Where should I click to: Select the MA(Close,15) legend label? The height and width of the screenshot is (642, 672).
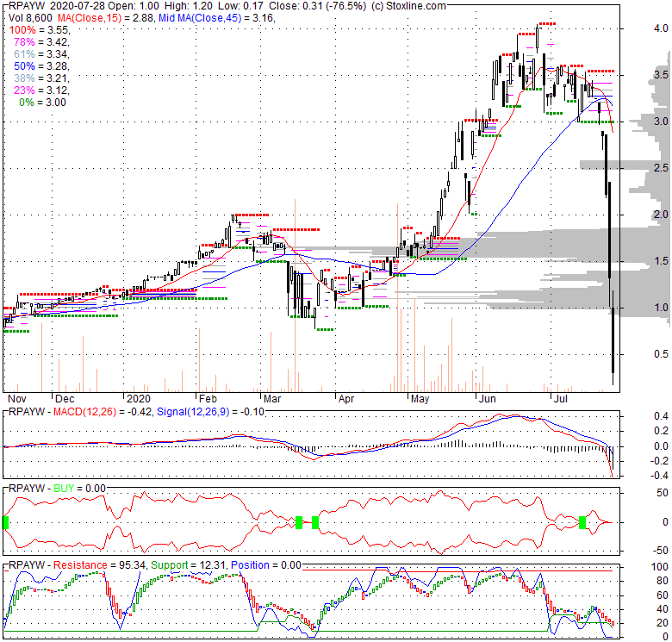[86, 16]
